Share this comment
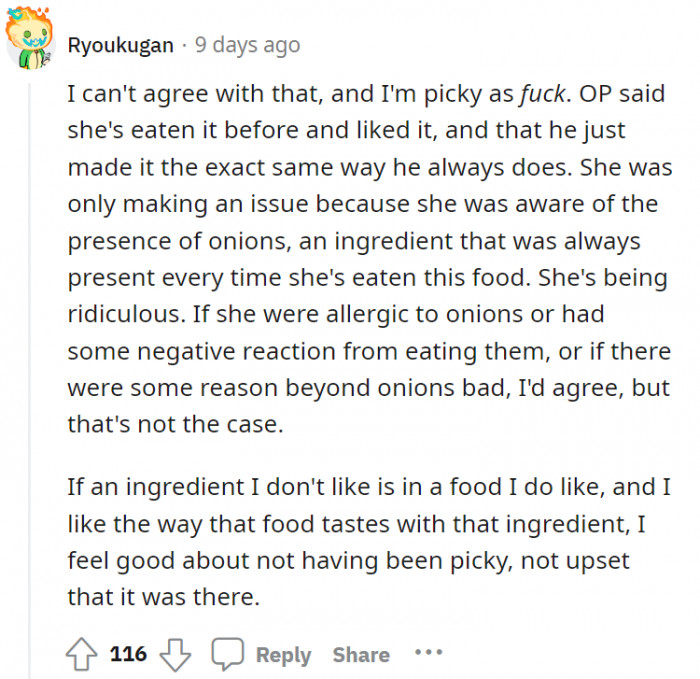The height and width of the screenshot is (679, 700). [x=361, y=655]
